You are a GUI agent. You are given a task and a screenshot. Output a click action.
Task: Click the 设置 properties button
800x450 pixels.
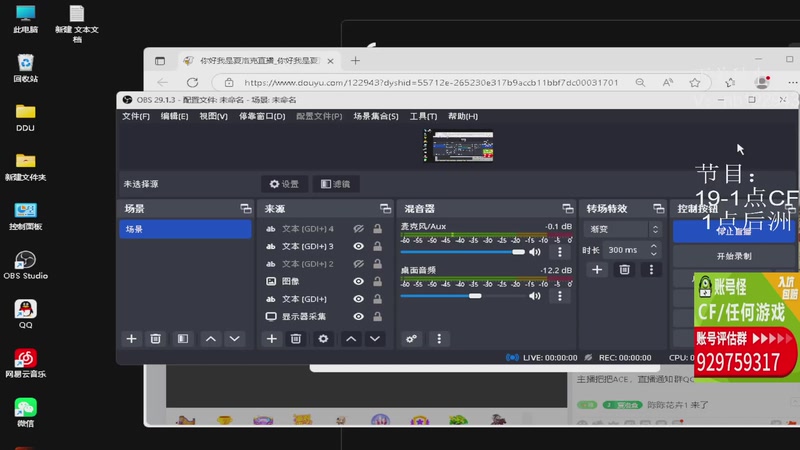click(284, 184)
